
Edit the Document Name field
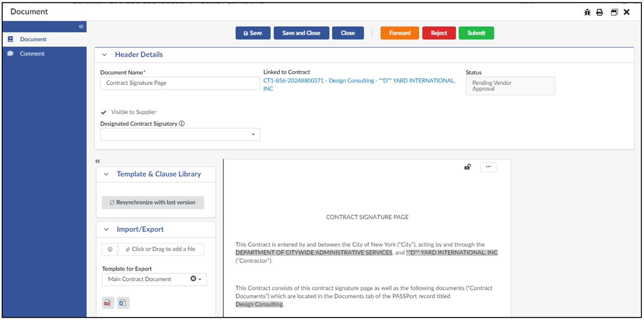(179, 83)
